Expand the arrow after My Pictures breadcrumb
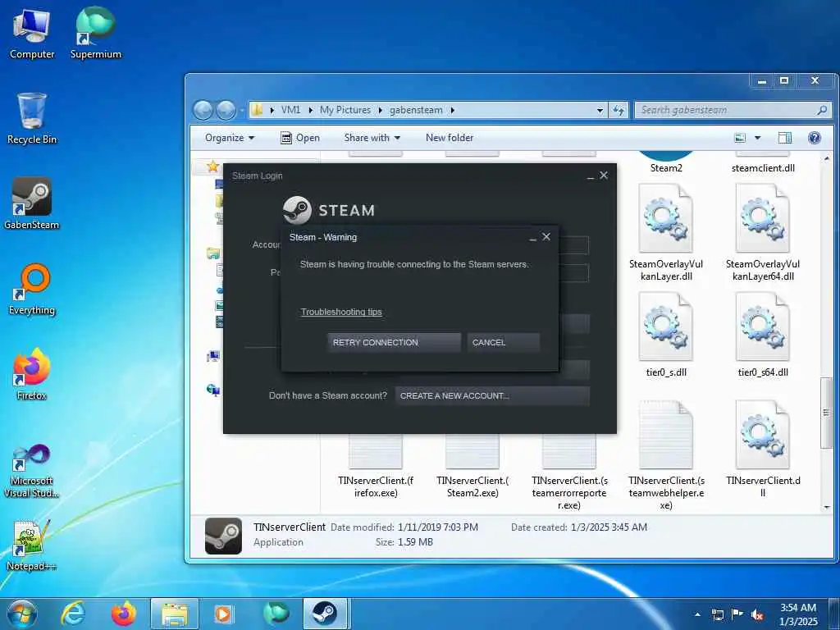 (x=381, y=110)
